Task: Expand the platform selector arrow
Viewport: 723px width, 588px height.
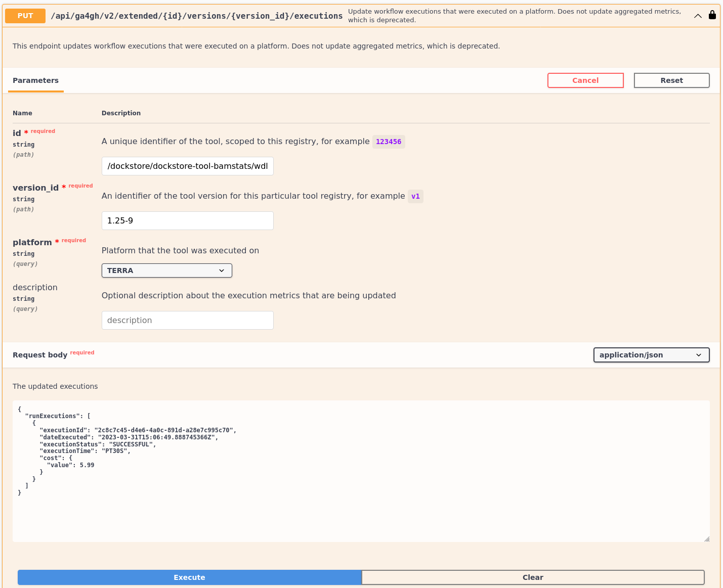Action: 222,270
